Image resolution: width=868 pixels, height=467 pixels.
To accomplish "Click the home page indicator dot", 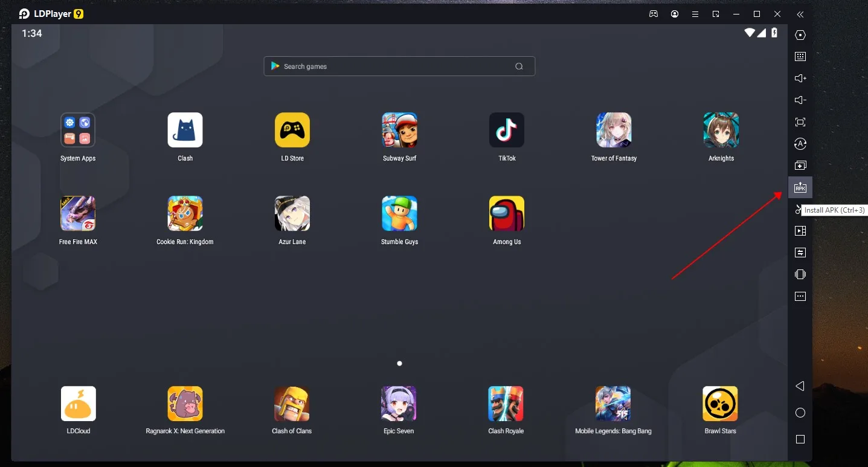I will [x=399, y=364].
